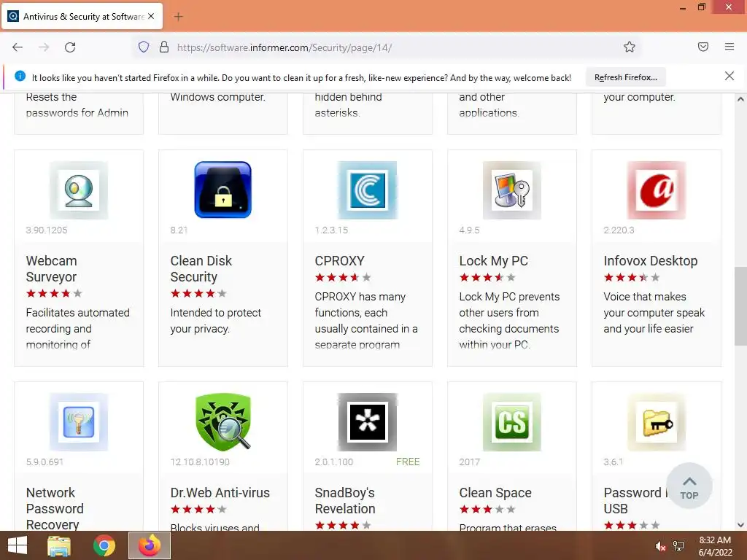
Task: Click version text 2.220.3
Action: click(x=619, y=230)
